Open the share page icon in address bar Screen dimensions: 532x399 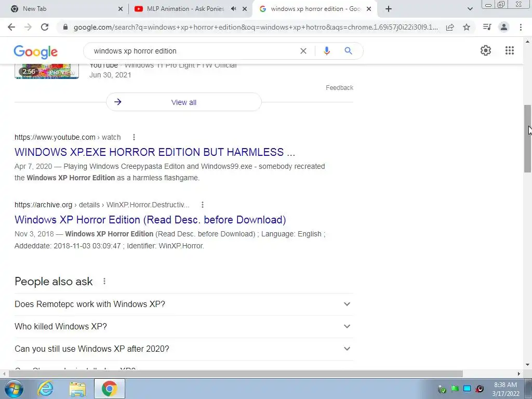pyautogui.click(x=450, y=27)
